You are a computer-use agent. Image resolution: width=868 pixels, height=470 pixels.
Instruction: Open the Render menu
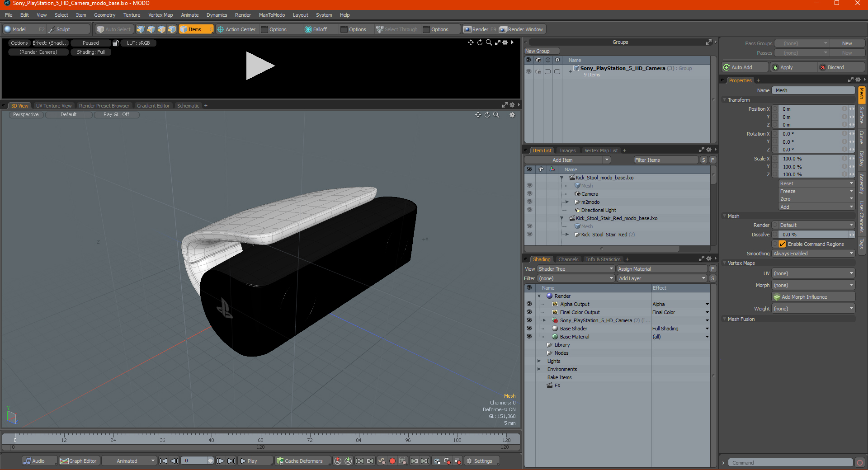[243, 15]
